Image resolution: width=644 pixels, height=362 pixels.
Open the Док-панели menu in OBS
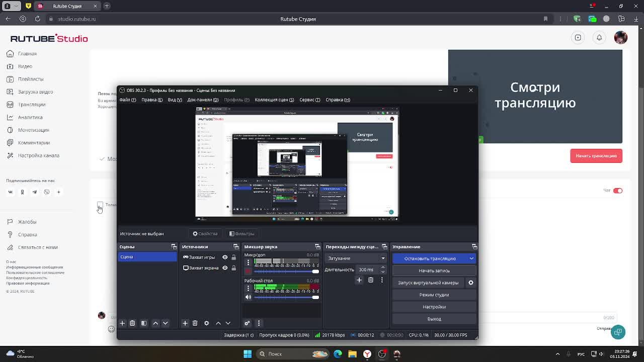[x=203, y=100]
